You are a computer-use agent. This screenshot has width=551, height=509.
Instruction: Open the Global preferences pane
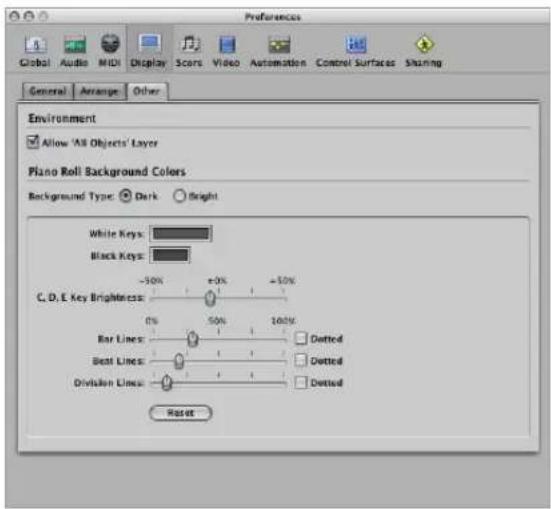click(x=35, y=51)
